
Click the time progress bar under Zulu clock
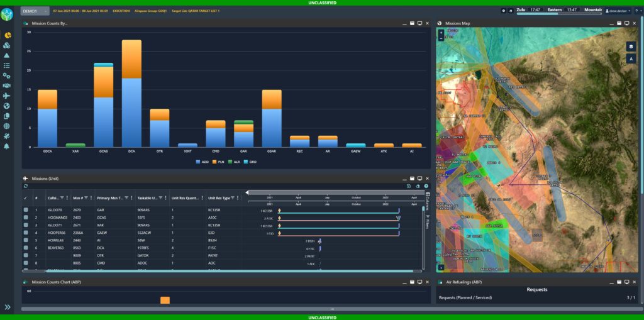tap(559, 14)
